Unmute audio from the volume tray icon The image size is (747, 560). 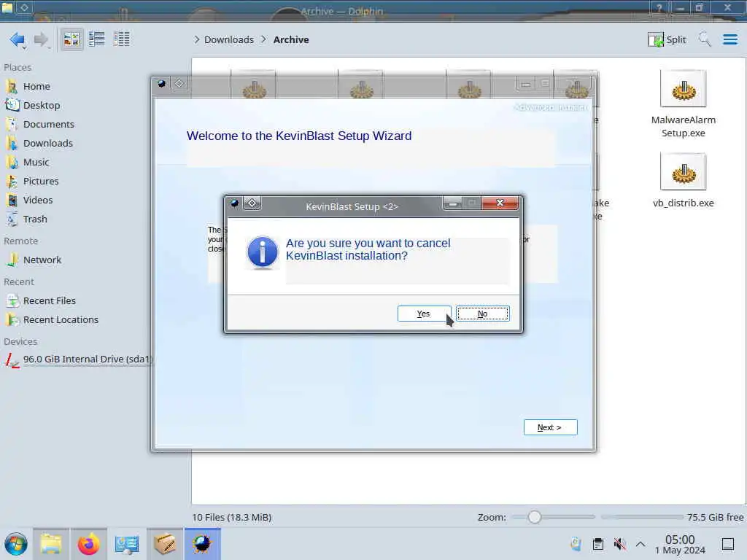(x=620, y=544)
